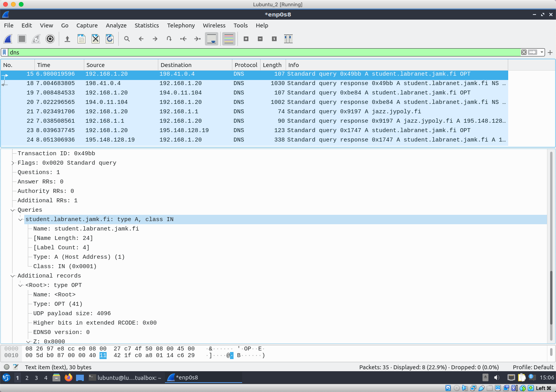Sort packets by Destination column
556x392 pixels.
[195, 65]
